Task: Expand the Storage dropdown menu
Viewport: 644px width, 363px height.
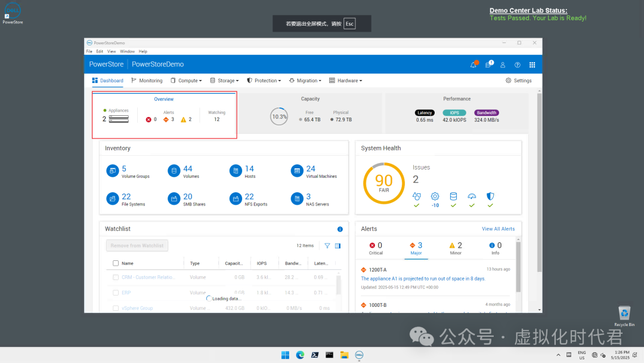Action: [224, 81]
